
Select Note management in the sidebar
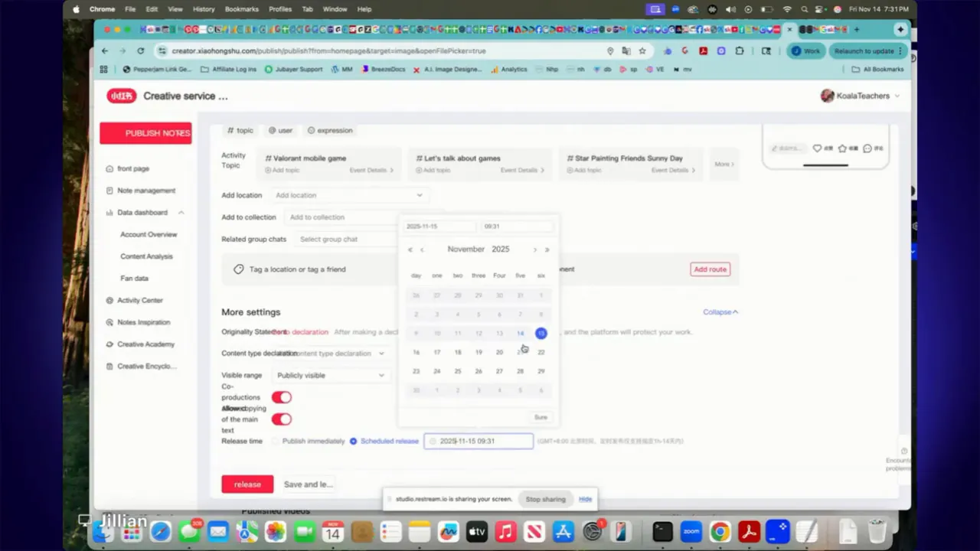point(145,190)
